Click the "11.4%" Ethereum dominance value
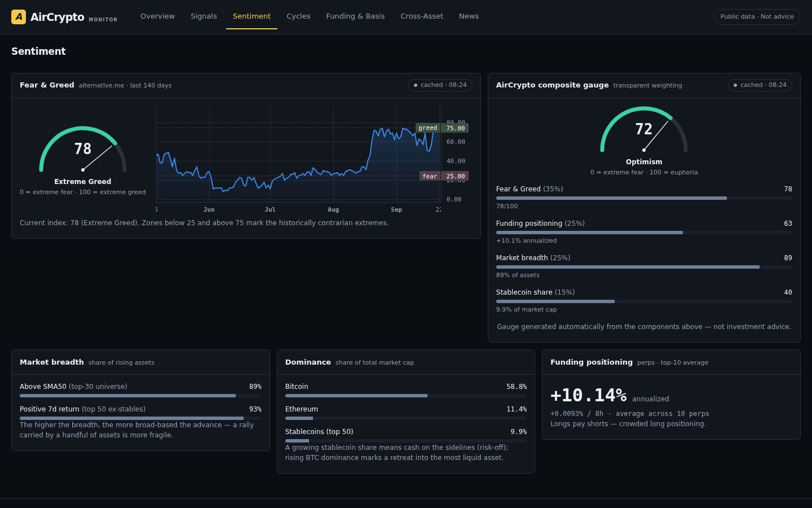Image resolution: width=812 pixels, height=508 pixels. tap(517, 409)
